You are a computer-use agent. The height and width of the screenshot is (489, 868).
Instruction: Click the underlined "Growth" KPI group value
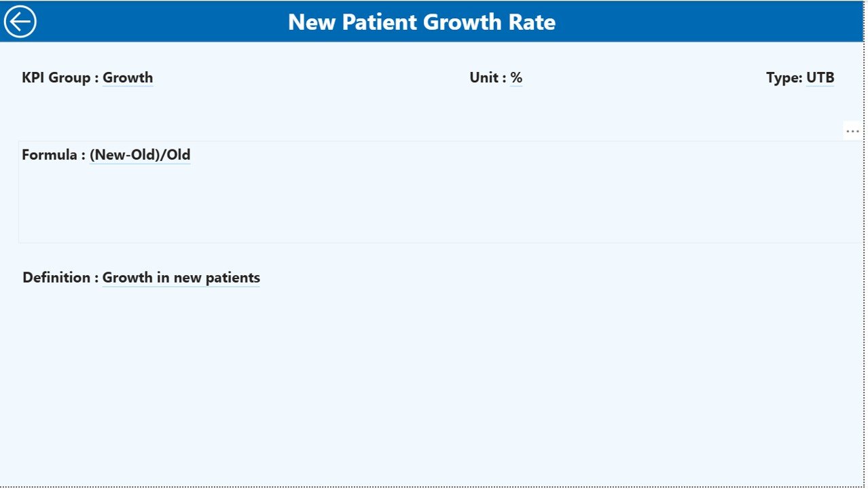[x=128, y=77]
